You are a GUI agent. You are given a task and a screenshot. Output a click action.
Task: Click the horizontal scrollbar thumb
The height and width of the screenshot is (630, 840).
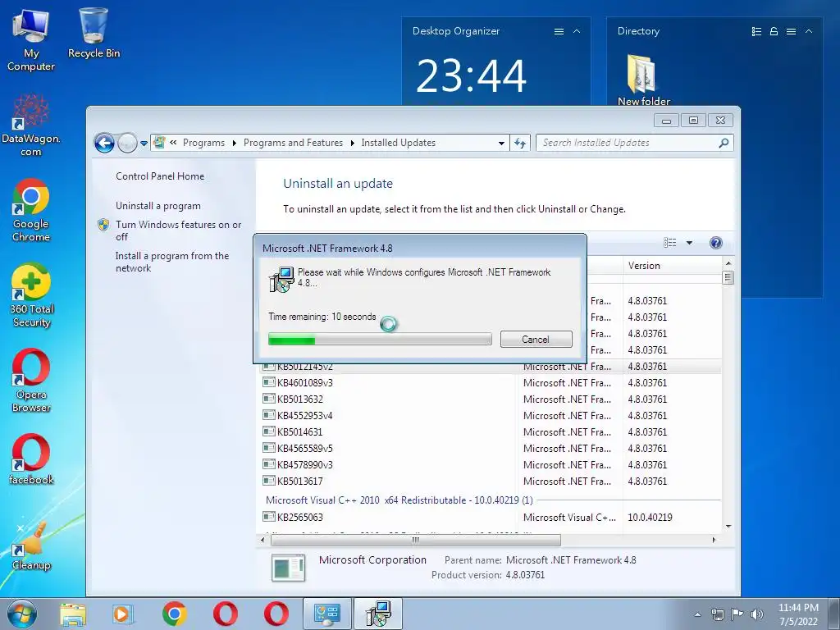pyautogui.click(x=416, y=540)
